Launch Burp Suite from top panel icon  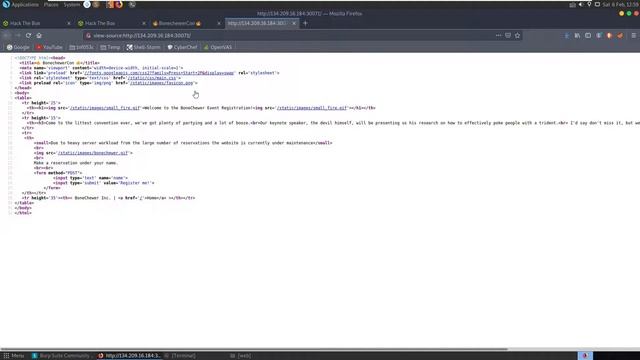click(110, 4)
